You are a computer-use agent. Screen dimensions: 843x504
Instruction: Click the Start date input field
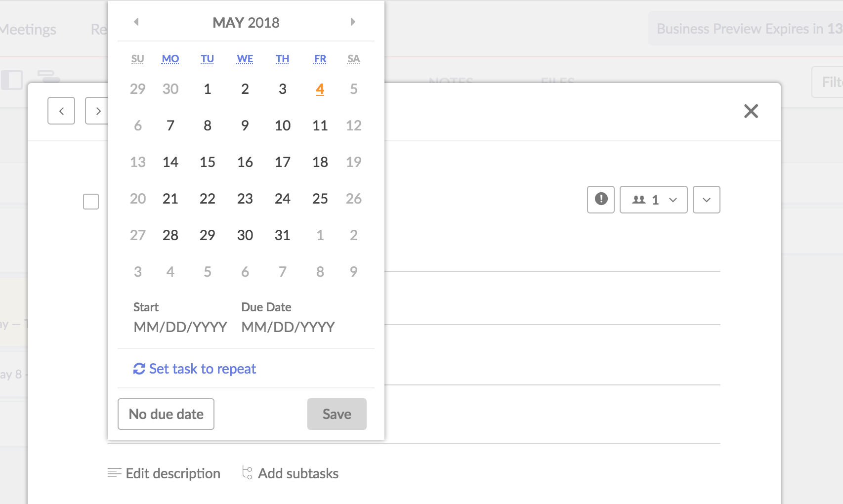(x=180, y=327)
